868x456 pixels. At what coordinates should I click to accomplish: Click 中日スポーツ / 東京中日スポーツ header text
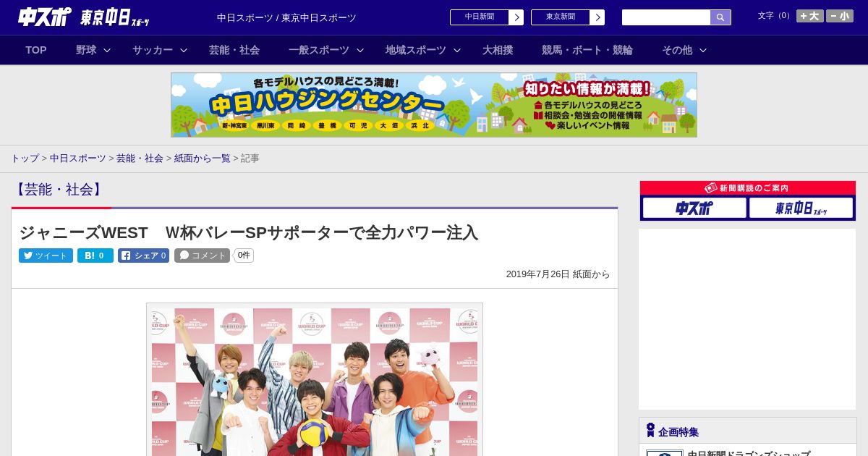(x=286, y=17)
